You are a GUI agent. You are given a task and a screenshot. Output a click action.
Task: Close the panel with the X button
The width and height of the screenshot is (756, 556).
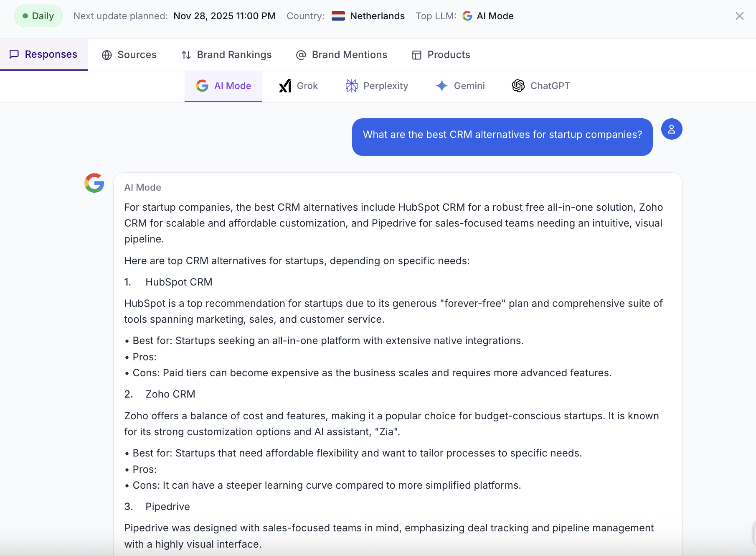click(739, 16)
